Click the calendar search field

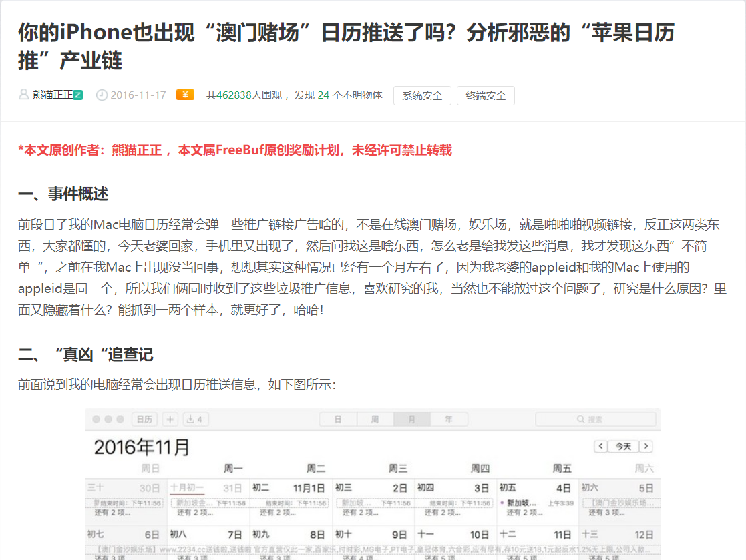[x=596, y=419]
